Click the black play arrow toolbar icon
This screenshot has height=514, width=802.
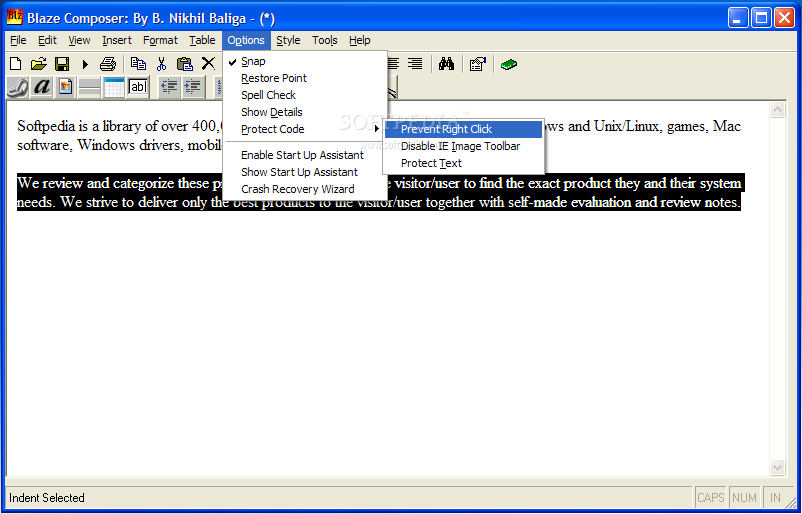tap(85, 64)
